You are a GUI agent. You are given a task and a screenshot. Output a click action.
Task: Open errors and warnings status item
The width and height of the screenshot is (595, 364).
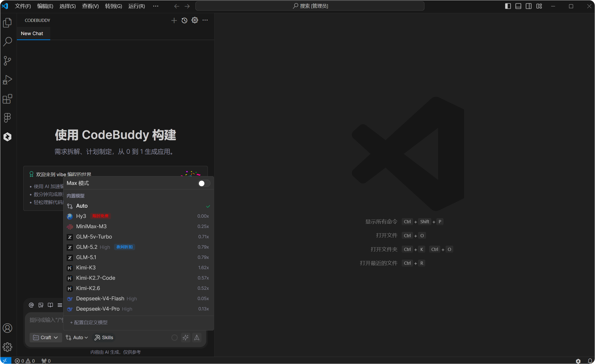[25, 361]
